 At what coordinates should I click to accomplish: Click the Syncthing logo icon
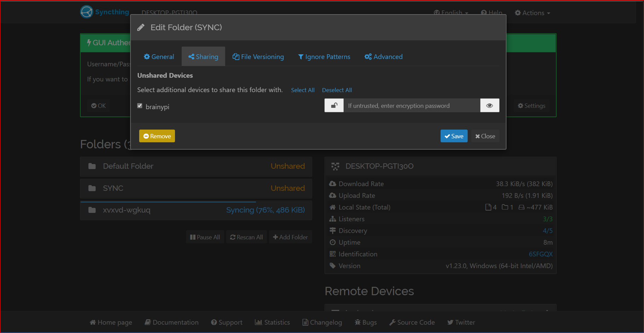pyautogui.click(x=86, y=12)
